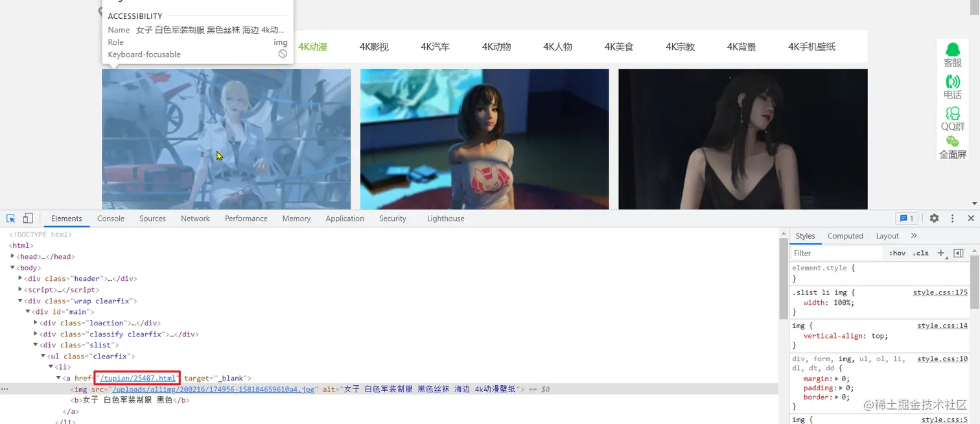980x424 pixels.
Task: Open the Performance tab
Action: 246,218
